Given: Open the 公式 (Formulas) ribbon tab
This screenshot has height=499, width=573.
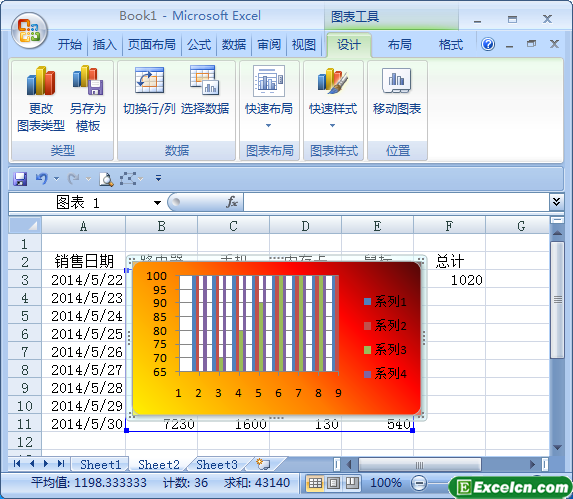Looking at the screenshot, I should pyautogui.click(x=199, y=45).
